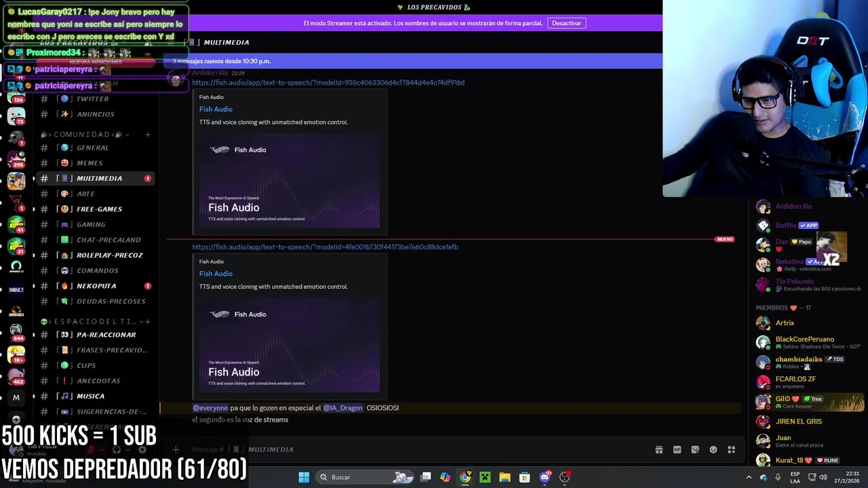Open the server icon with the 31 badge
This screenshot has width=868, height=488.
click(x=16, y=245)
